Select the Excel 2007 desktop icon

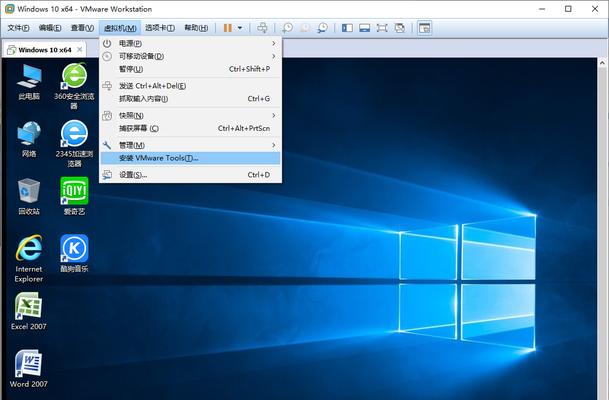29,311
